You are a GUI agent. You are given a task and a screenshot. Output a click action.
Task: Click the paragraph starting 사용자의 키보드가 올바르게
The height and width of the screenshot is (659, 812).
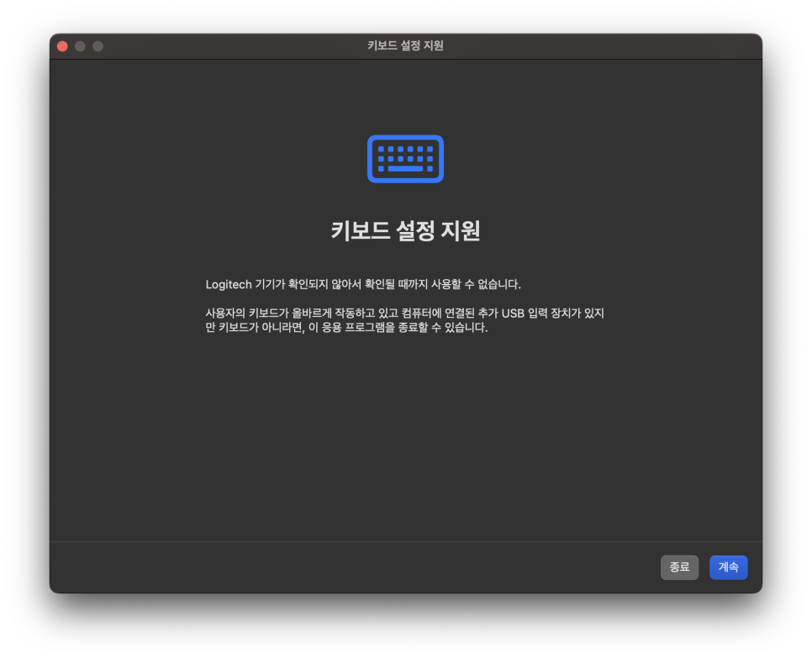[405, 320]
